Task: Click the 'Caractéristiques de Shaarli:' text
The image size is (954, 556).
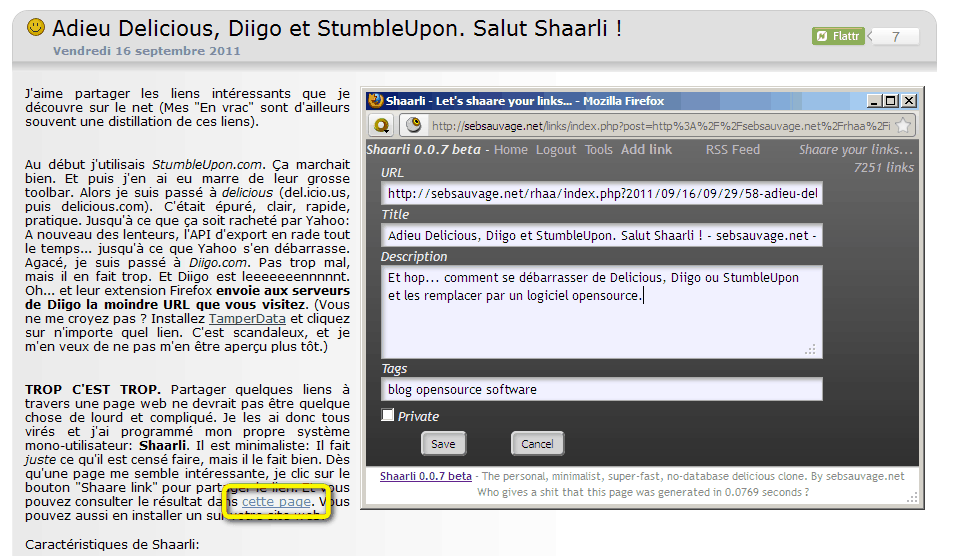Action: tap(112, 544)
